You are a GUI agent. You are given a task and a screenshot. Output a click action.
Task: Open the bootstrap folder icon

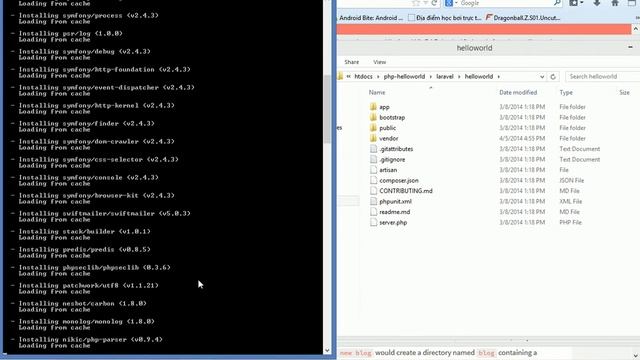pos(373,118)
